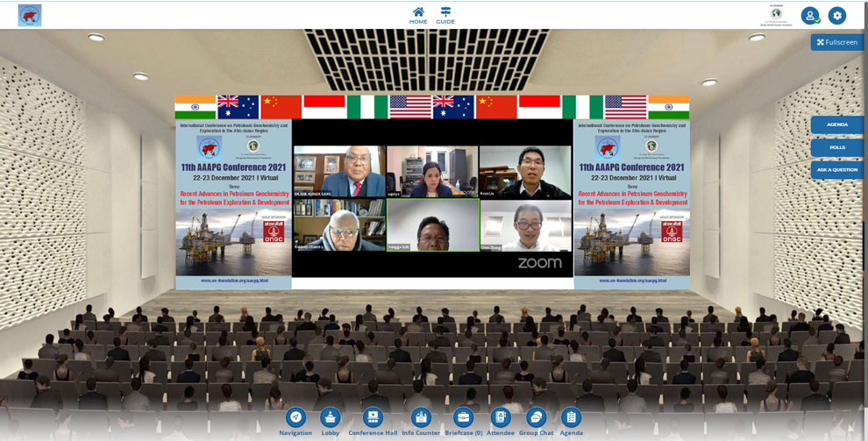868x441 pixels.
Task: Click ee-foundation.org link on right banner
Action: coord(632,281)
